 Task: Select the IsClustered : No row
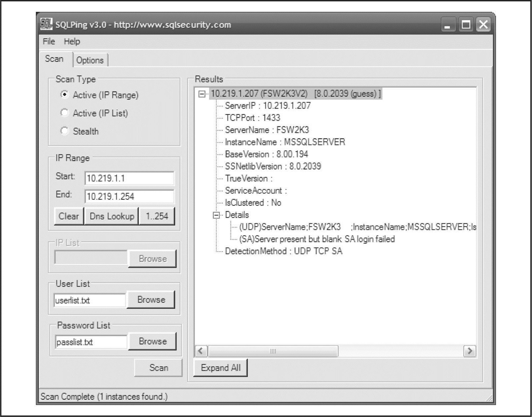pos(253,203)
